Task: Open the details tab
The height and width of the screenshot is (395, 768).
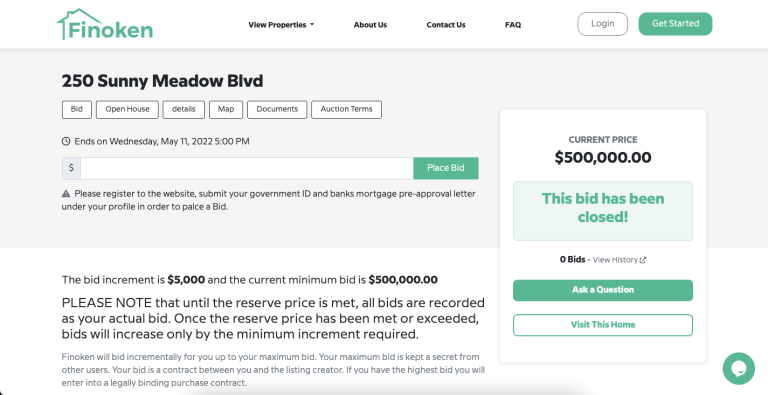Action: [x=184, y=110]
